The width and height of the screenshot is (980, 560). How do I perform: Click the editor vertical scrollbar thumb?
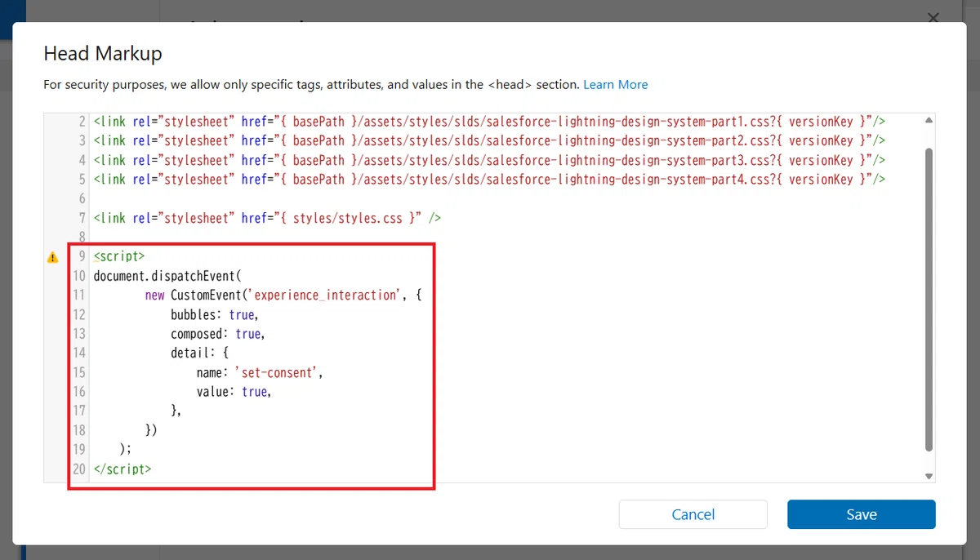pyautogui.click(x=929, y=300)
